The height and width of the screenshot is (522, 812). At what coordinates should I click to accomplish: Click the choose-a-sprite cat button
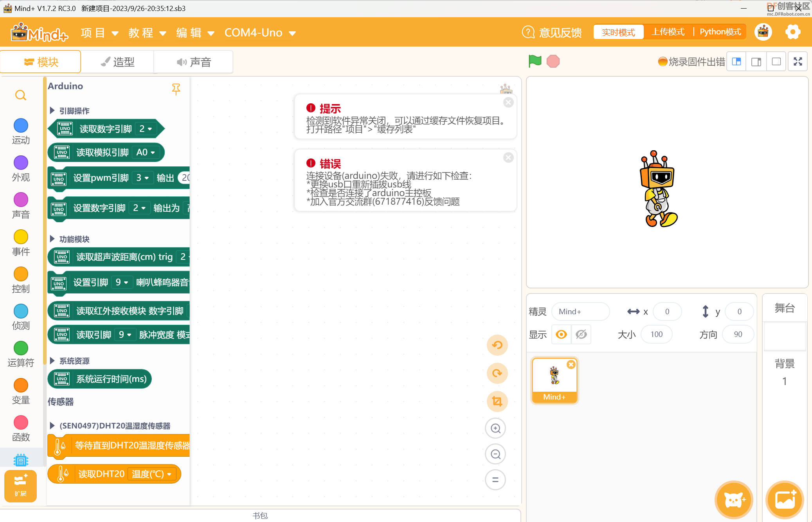(x=734, y=500)
